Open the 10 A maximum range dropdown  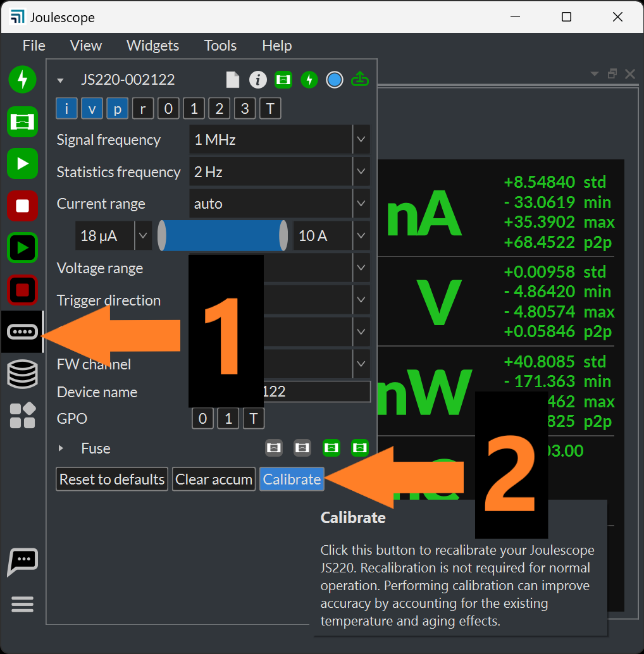pos(331,236)
